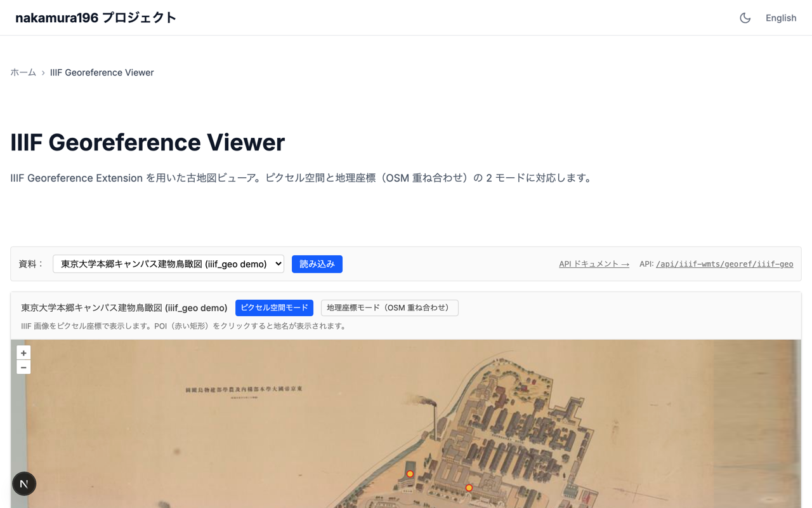Select ピクセル空間モード tab
The image size is (812, 508).
coord(274,308)
